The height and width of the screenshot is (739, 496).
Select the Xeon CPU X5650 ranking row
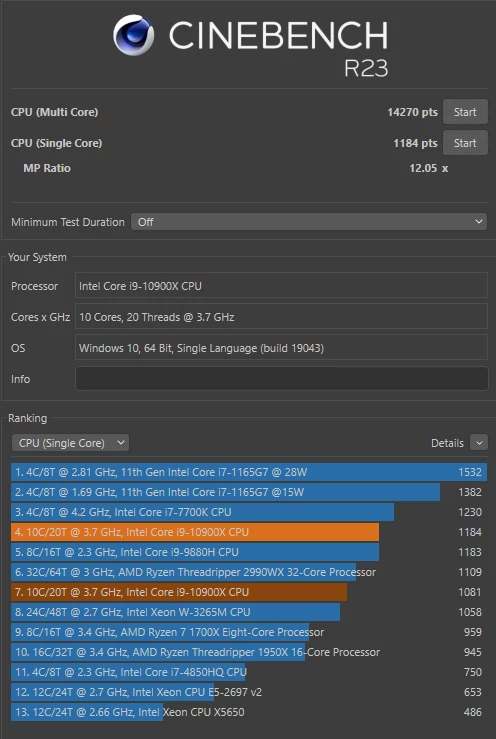pyautogui.click(x=249, y=712)
